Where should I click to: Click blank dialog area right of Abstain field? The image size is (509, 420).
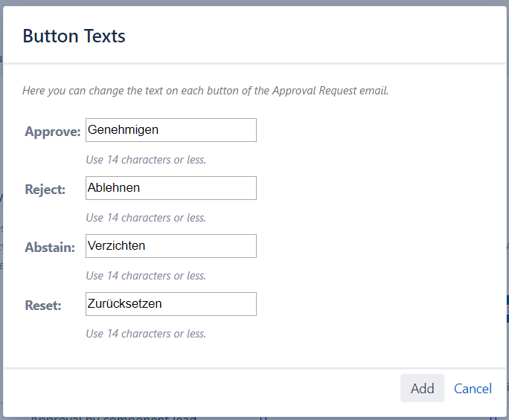(x=372, y=246)
